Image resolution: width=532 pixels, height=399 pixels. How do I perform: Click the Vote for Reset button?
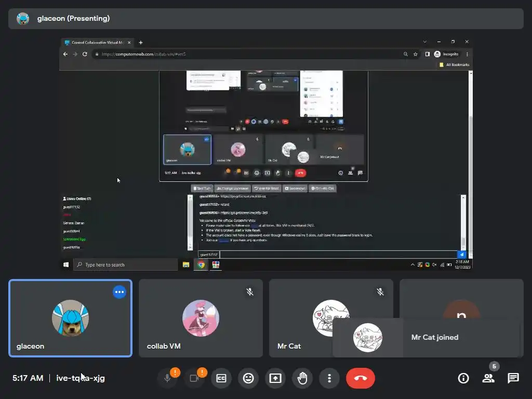point(267,188)
